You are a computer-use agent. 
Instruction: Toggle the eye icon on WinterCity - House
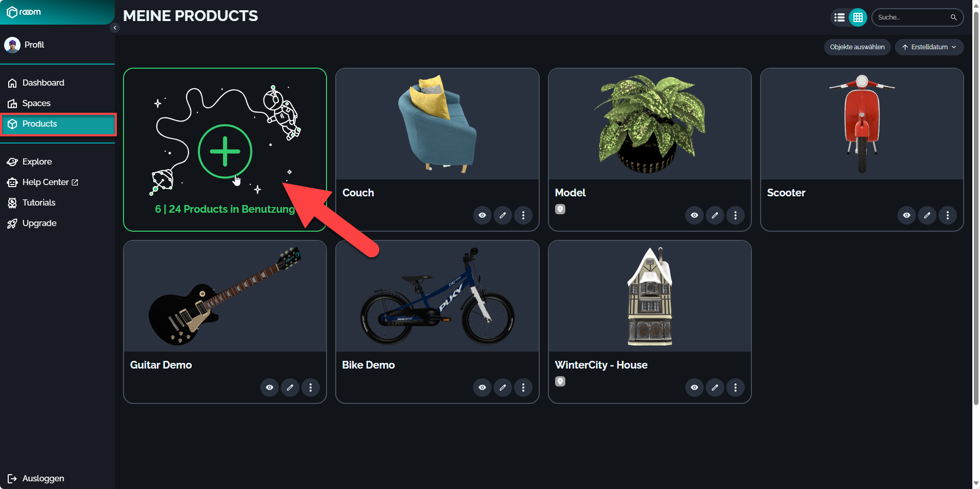[695, 388]
